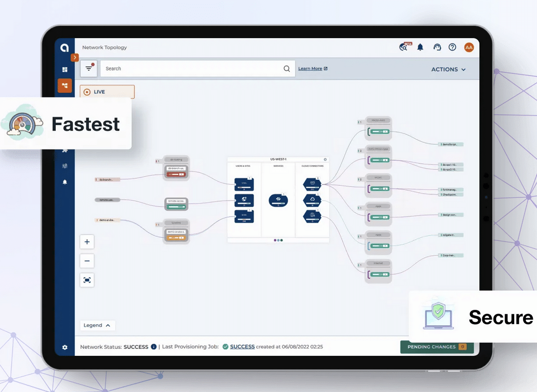Click the Help question mark icon

[x=452, y=47]
